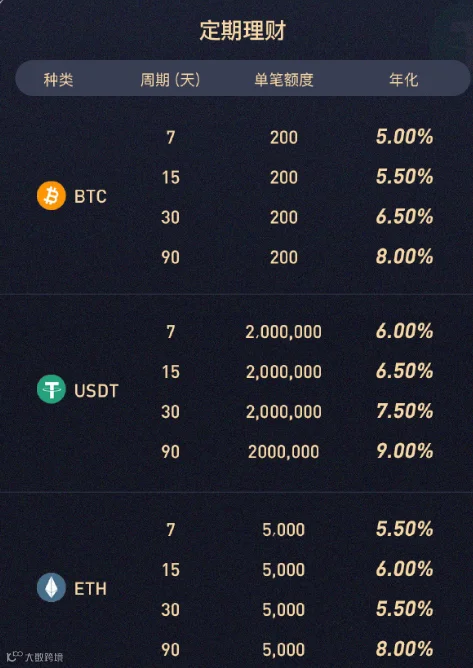This screenshot has width=473, height=668.
Task: Click the watermark logo in the bottom corner
Action: point(35,657)
